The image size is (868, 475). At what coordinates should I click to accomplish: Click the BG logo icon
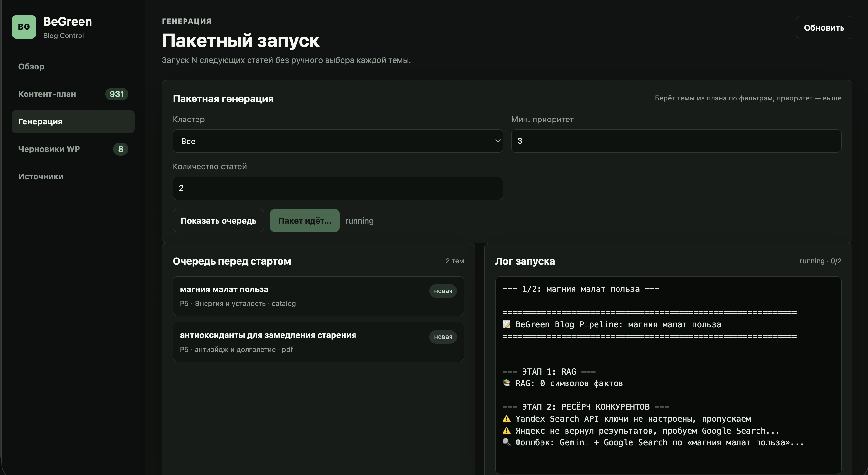[x=24, y=27]
